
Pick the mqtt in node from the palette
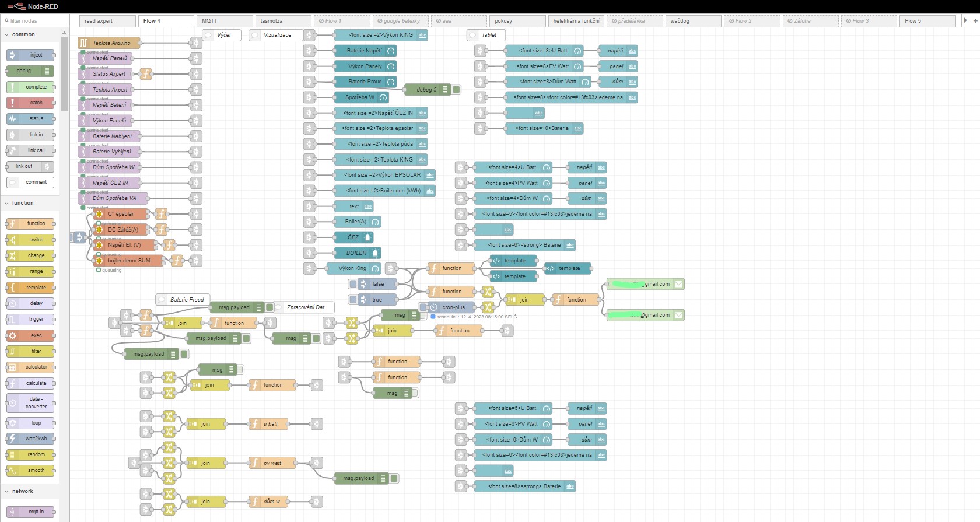30,512
